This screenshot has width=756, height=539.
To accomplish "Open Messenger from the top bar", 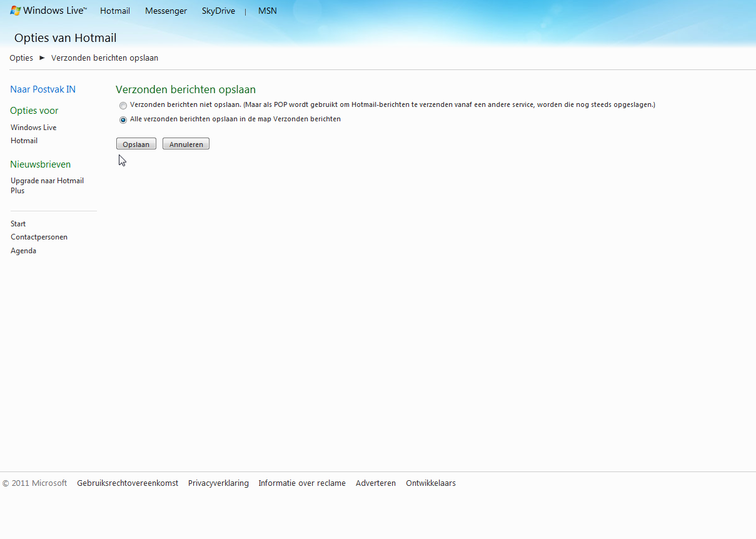I will coord(166,11).
